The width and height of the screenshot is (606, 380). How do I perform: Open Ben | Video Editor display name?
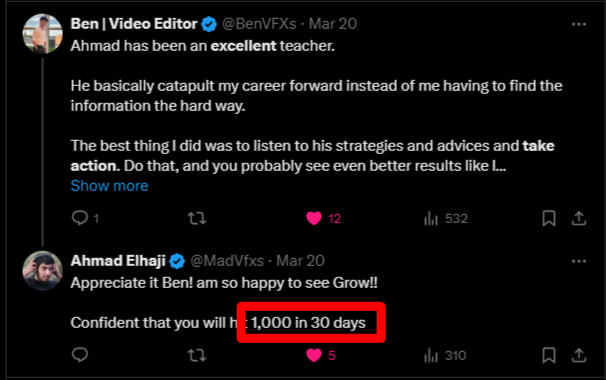pyautogui.click(x=134, y=24)
